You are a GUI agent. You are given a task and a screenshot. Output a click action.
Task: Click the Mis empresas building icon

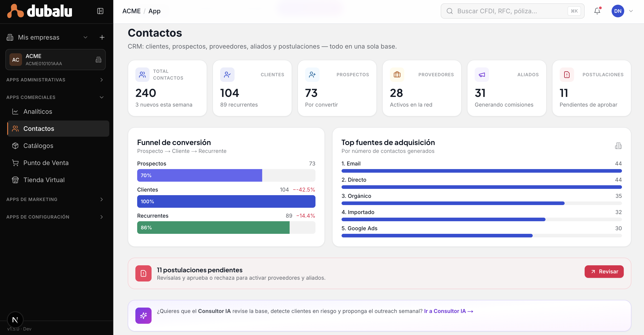10,37
